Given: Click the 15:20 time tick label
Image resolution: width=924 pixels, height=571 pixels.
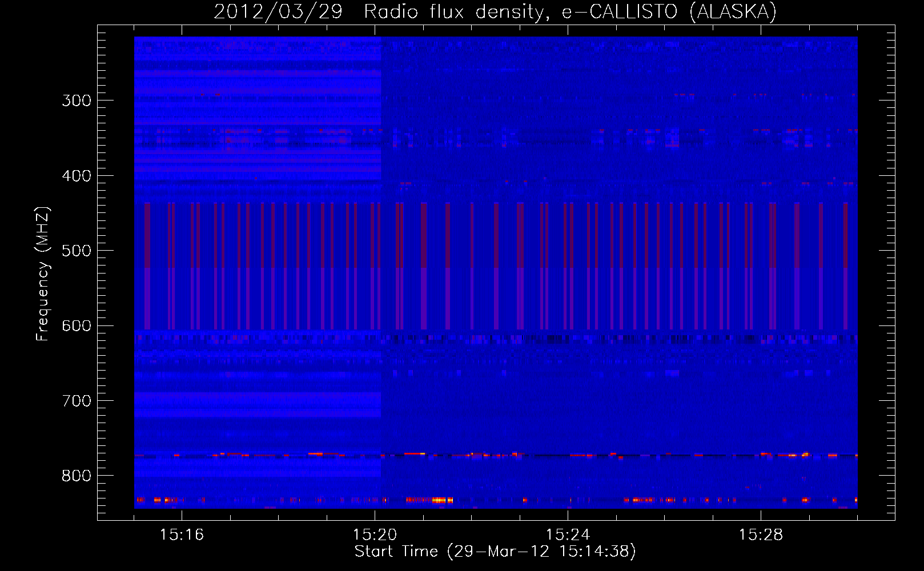Looking at the screenshot, I should tap(375, 535).
